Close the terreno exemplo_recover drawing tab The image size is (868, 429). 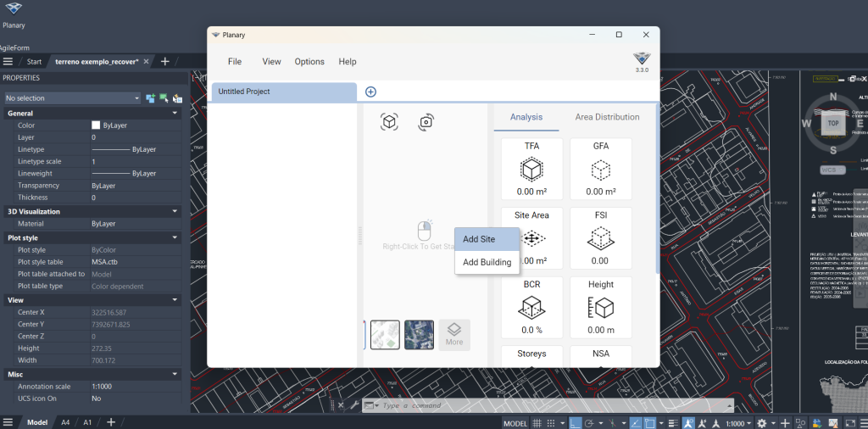coord(146,61)
